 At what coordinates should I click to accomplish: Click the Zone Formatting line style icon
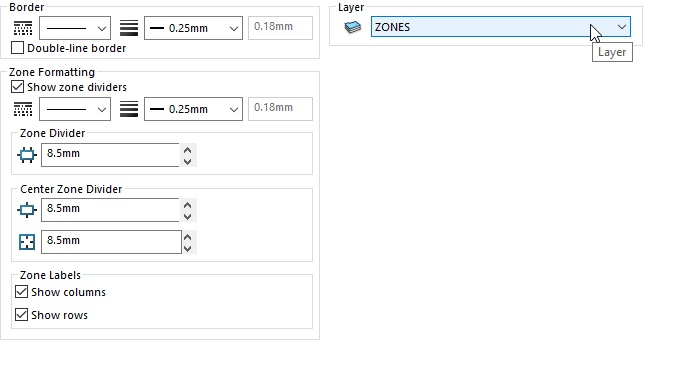[23, 109]
